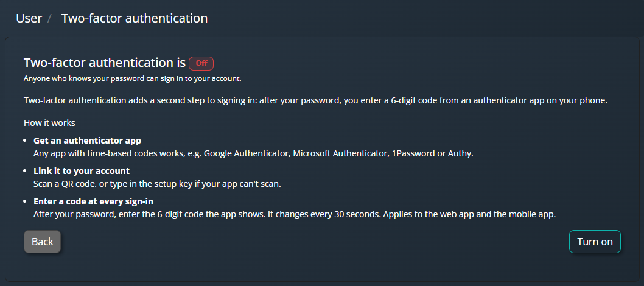Click the line saying the code changes every 30 seconds
Image resolution: width=644 pixels, height=286 pixels.
click(x=295, y=215)
